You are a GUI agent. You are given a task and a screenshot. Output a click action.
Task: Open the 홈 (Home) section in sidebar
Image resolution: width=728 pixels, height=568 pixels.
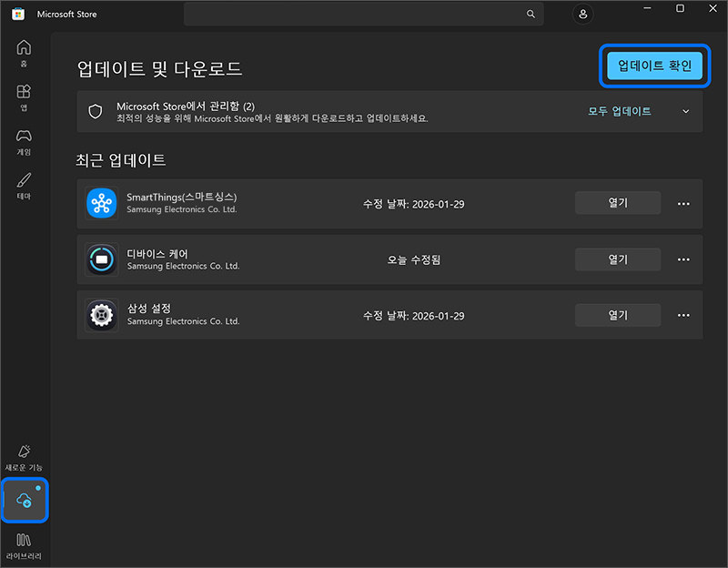[24, 52]
